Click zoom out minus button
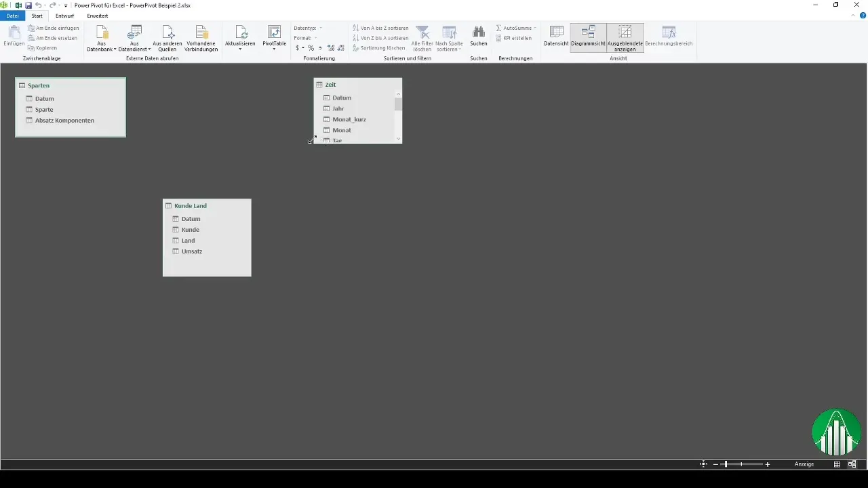The height and width of the screenshot is (488, 868). click(715, 464)
